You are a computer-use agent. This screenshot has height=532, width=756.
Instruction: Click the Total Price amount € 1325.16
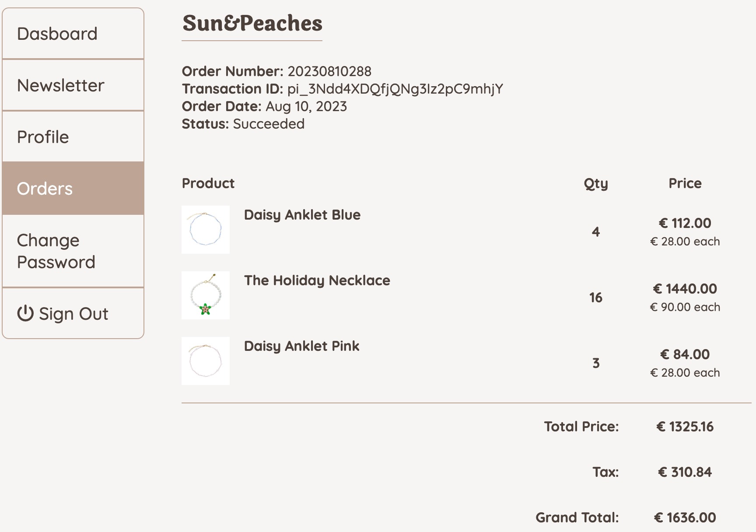click(x=685, y=427)
